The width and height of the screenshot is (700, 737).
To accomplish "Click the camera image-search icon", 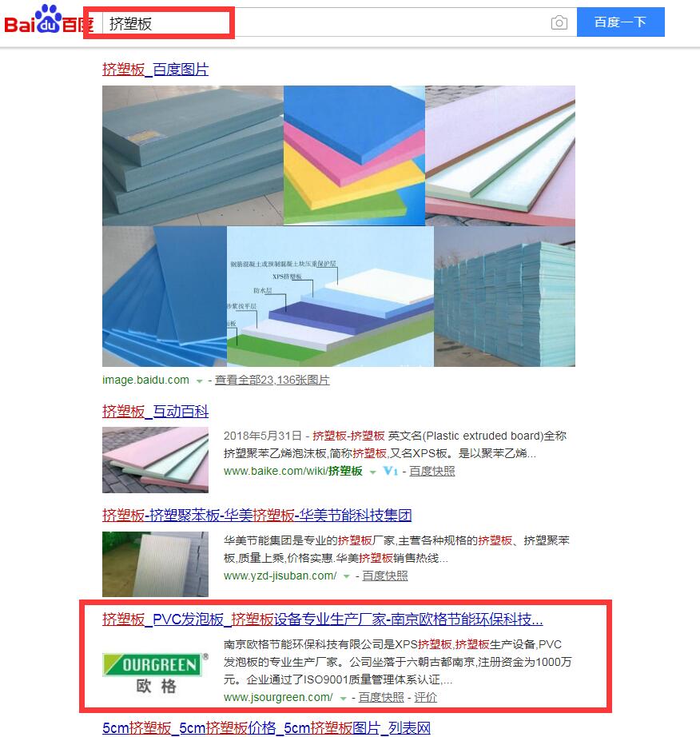I will pos(559,22).
